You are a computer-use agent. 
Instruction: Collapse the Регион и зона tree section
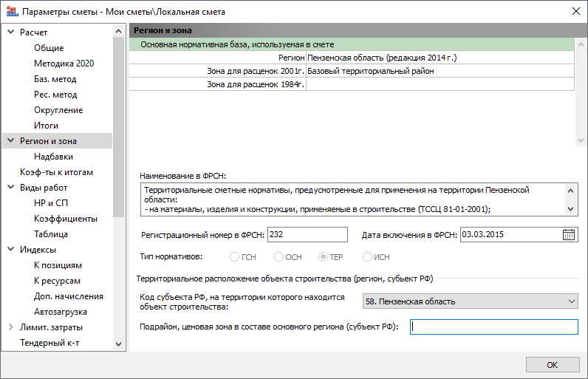[11, 141]
